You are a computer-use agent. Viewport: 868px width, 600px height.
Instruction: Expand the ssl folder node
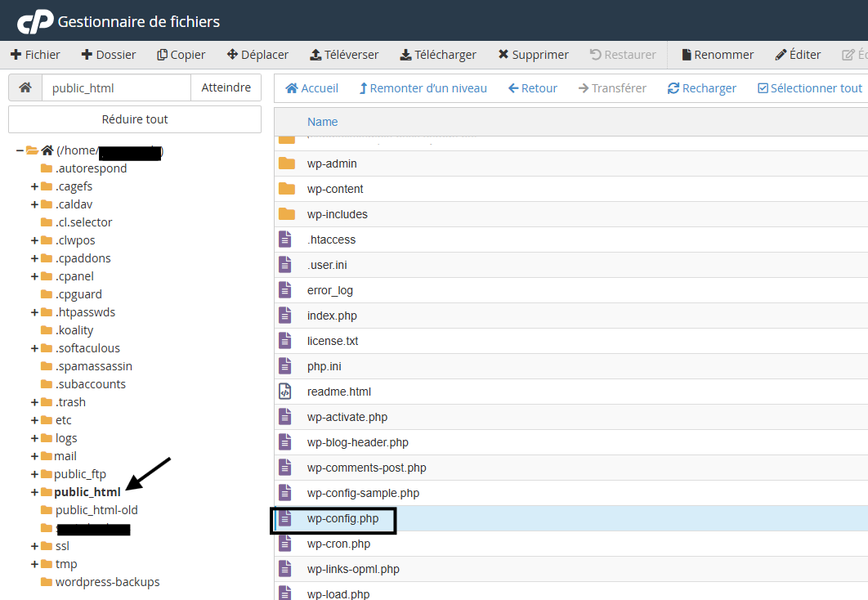[x=34, y=546]
